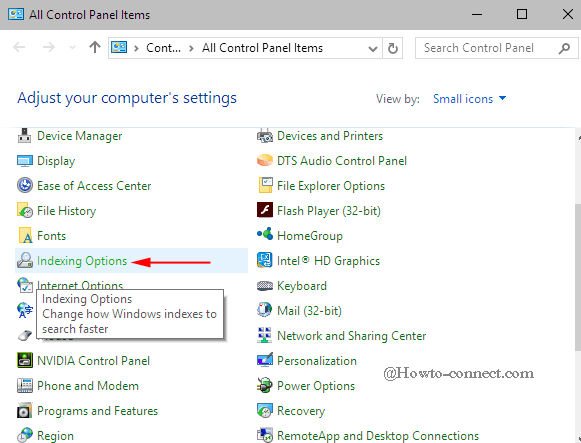This screenshot has height=443, width=581.
Task: Click the Control Panel icon in address bar
Action: point(119,47)
